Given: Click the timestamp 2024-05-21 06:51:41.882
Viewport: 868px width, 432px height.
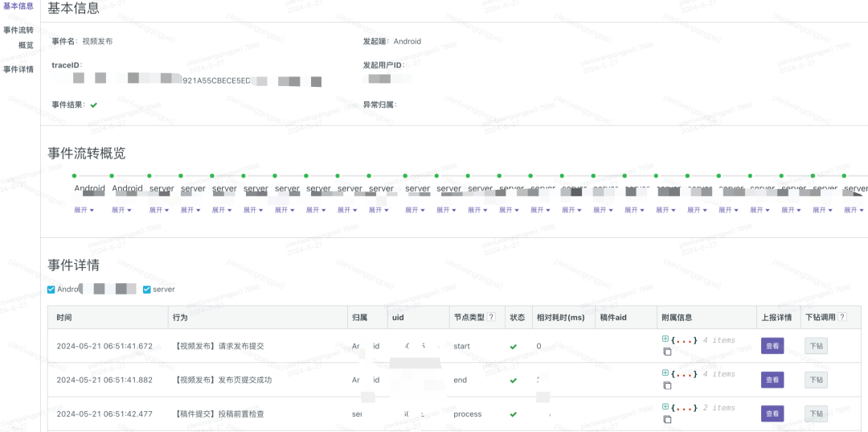Looking at the screenshot, I should click(104, 380).
